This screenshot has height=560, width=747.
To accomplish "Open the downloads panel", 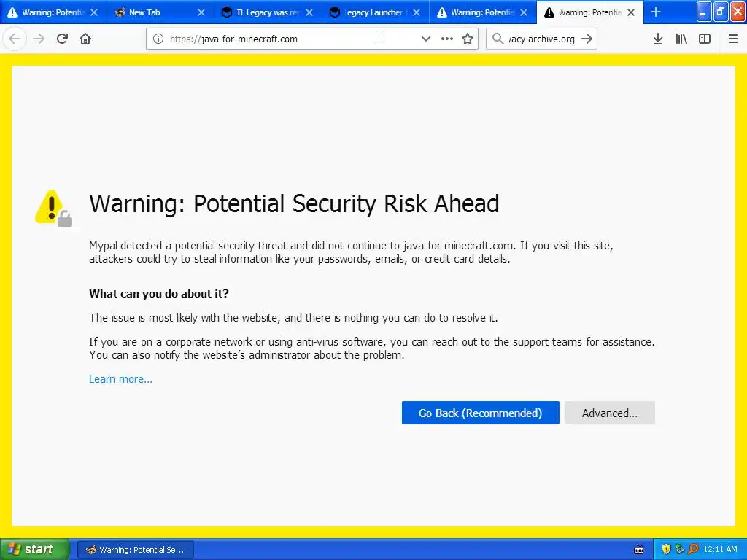I will pos(658,39).
